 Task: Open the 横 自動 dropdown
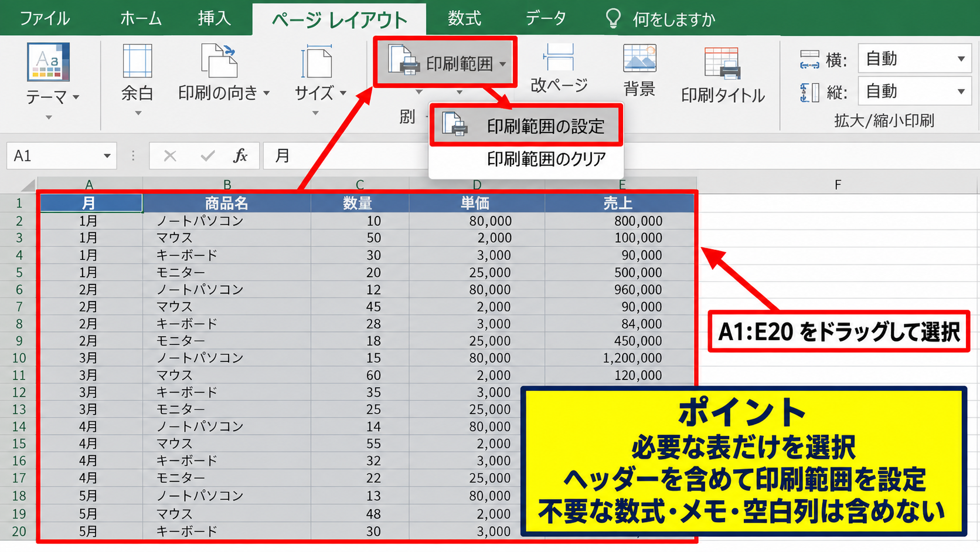click(x=961, y=59)
